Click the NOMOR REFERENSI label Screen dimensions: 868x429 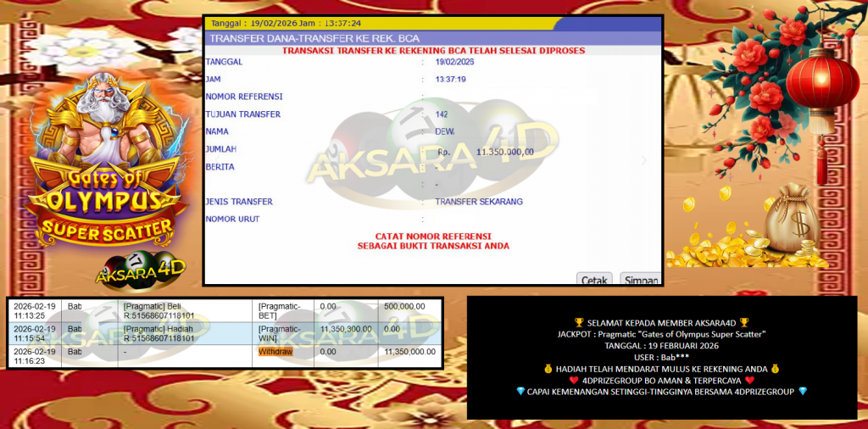tap(243, 97)
